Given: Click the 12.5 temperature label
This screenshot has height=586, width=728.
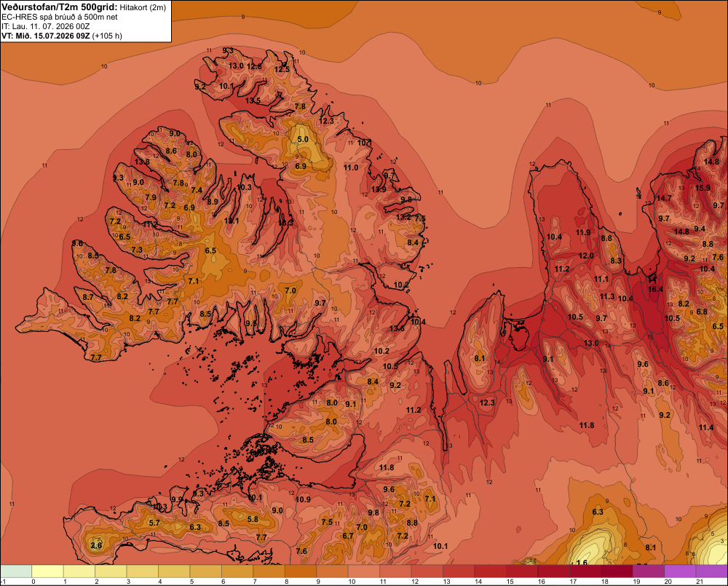Looking at the screenshot, I should tap(282, 70).
